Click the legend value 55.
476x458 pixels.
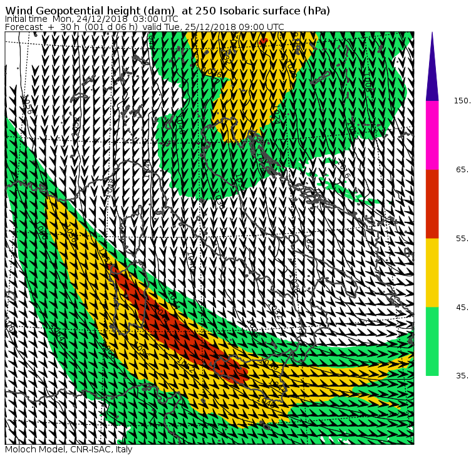click(462, 239)
